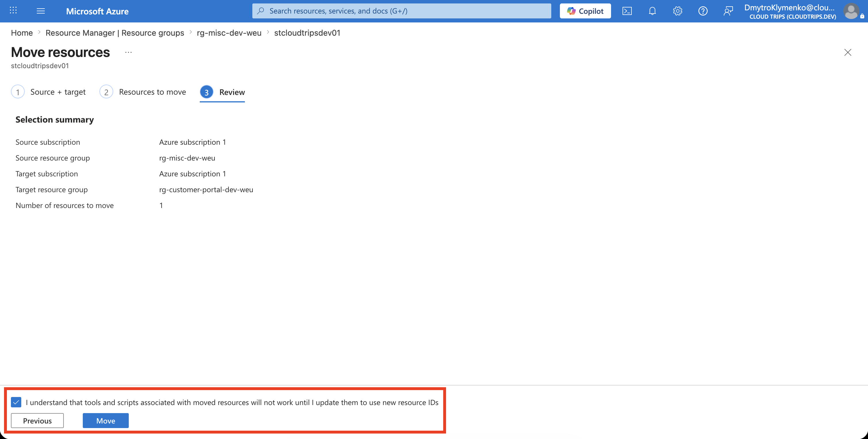Viewport: 868px width, 439px height.
Task: Click the step 3 circle number
Action: coord(207,92)
